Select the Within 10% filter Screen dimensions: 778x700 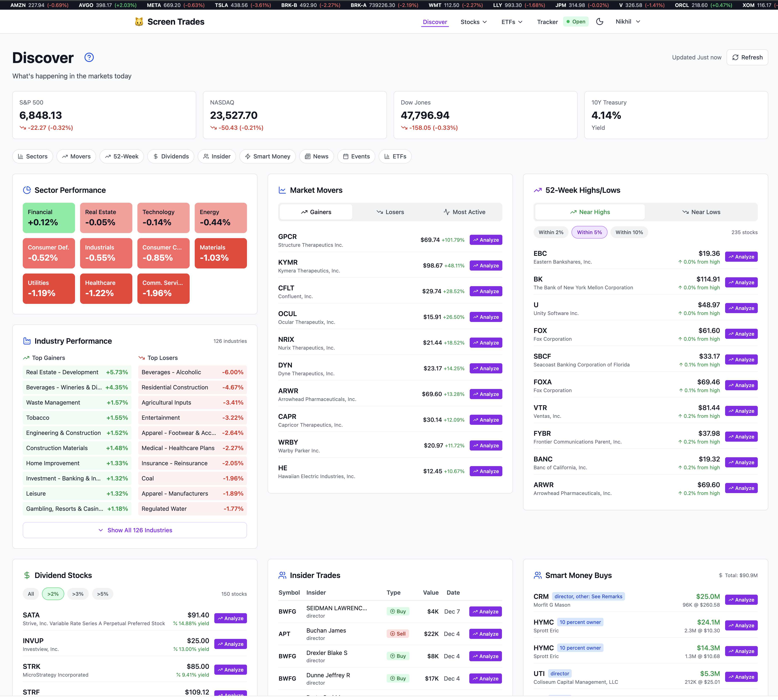click(x=629, y=232)
